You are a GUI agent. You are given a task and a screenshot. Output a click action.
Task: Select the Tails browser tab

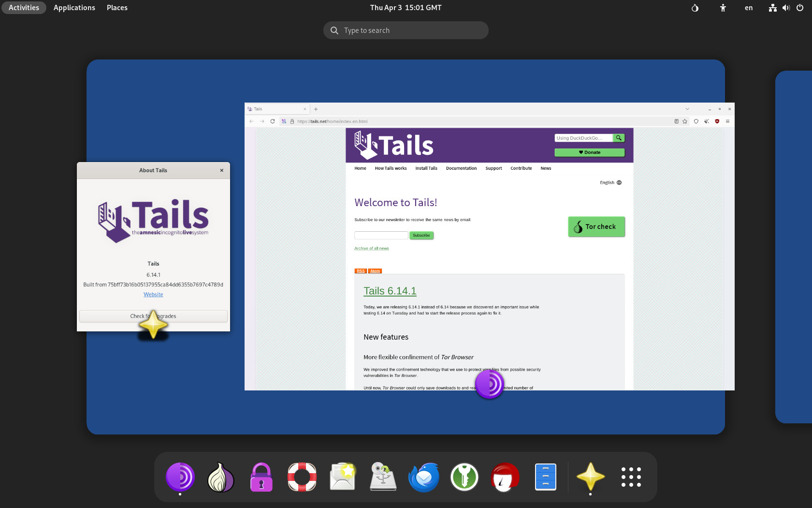[277, 109]
